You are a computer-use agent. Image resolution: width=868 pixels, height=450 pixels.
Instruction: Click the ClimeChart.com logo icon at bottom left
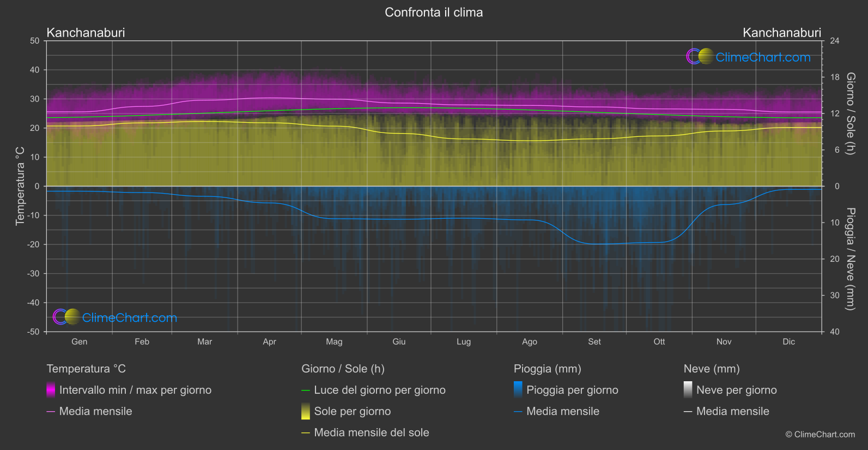coord(66,316)
